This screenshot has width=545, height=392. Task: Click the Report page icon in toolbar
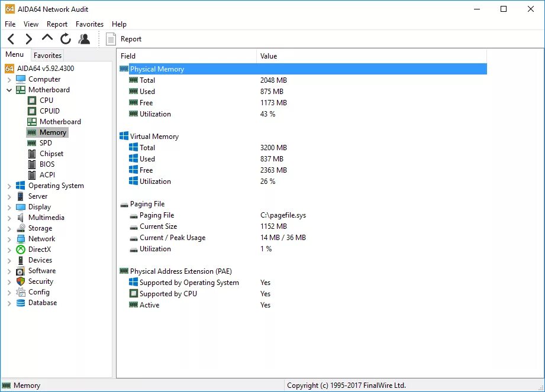tap(111, 39)
